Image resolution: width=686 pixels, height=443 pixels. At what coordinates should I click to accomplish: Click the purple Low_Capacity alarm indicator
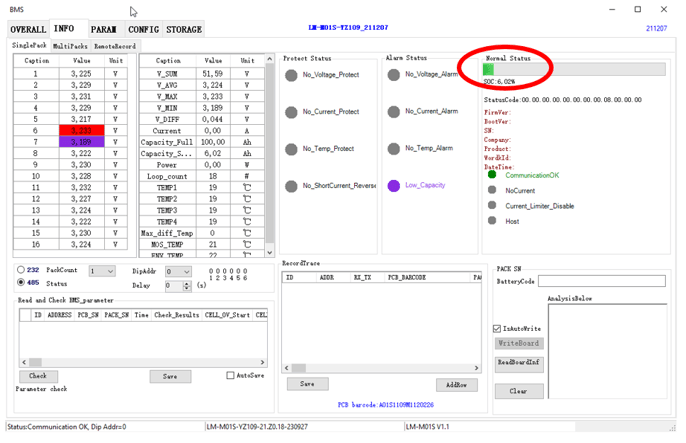tap(394, 185)
